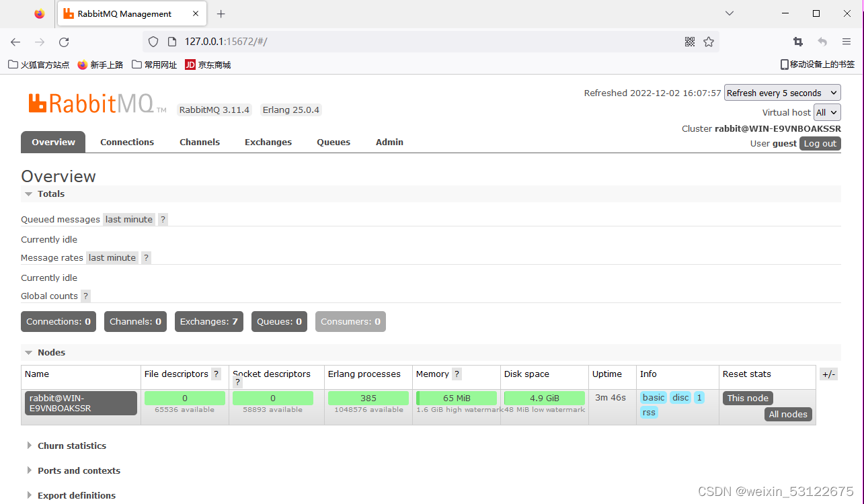Open the Admin tab

point(389,142)
